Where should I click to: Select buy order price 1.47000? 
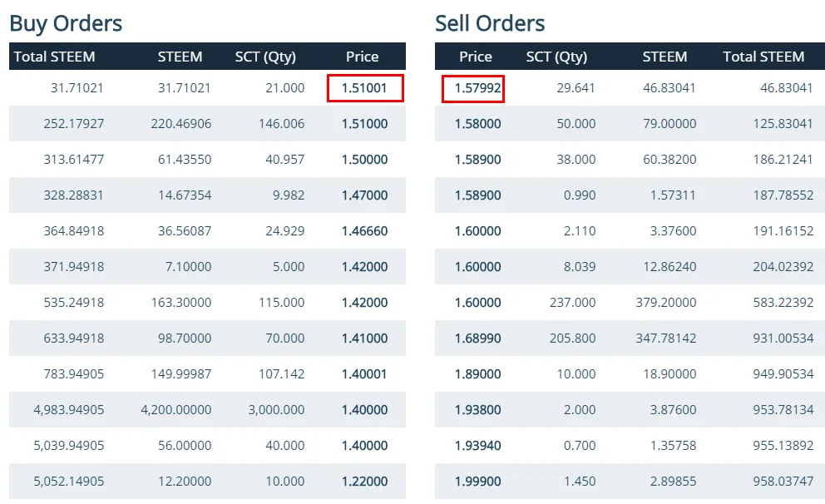tap(364, 195)
